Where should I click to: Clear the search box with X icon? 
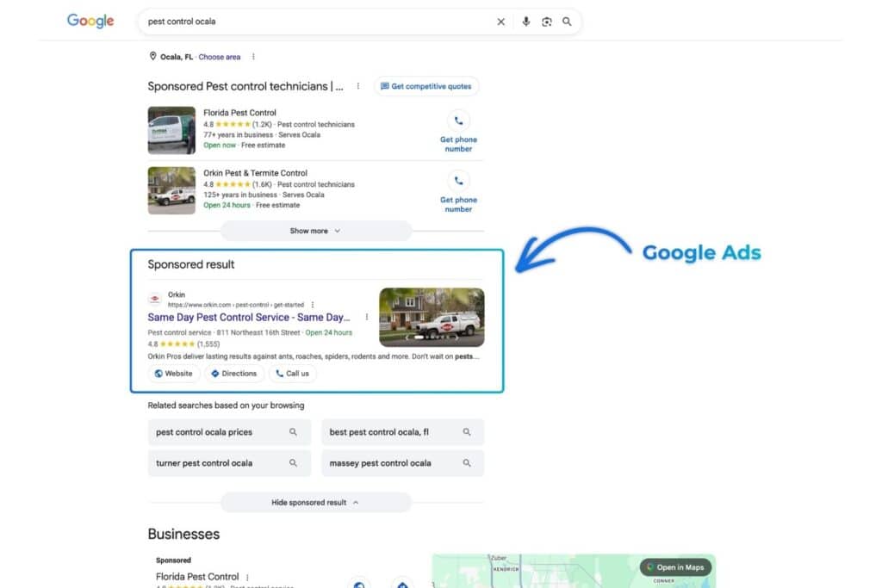[500, 22]
